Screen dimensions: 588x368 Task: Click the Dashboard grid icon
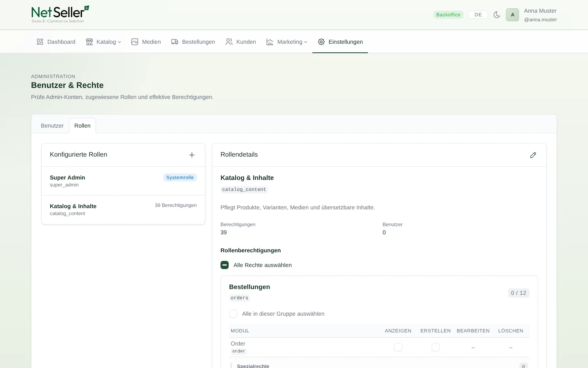(40, 42)
